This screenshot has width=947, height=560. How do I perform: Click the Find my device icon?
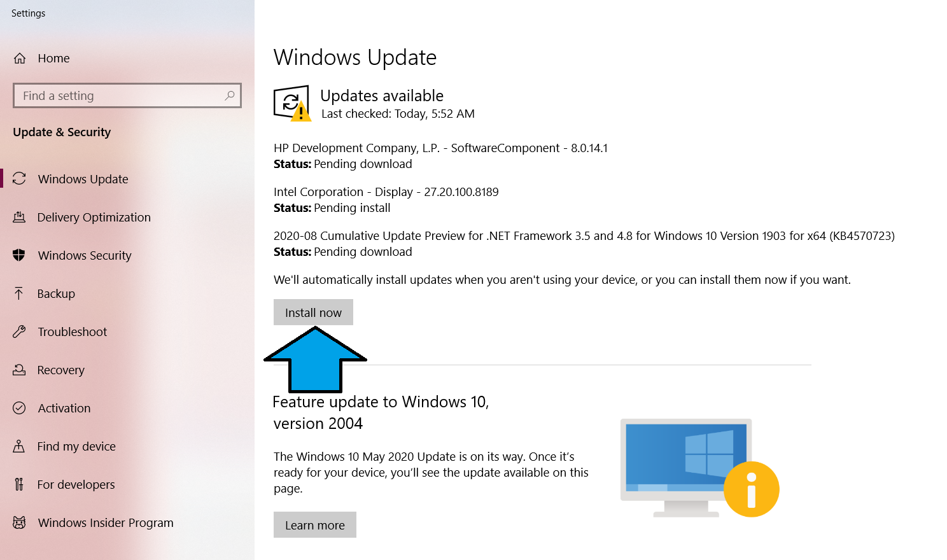click(x=19, y=446)
